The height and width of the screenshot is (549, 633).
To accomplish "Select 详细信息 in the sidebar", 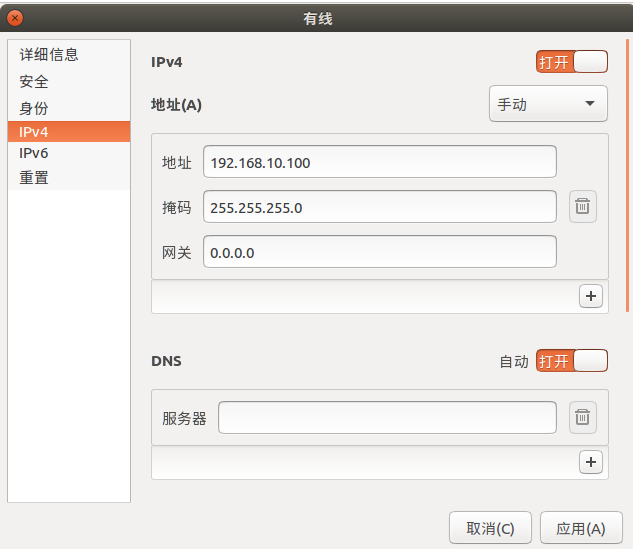I will 69,54.
